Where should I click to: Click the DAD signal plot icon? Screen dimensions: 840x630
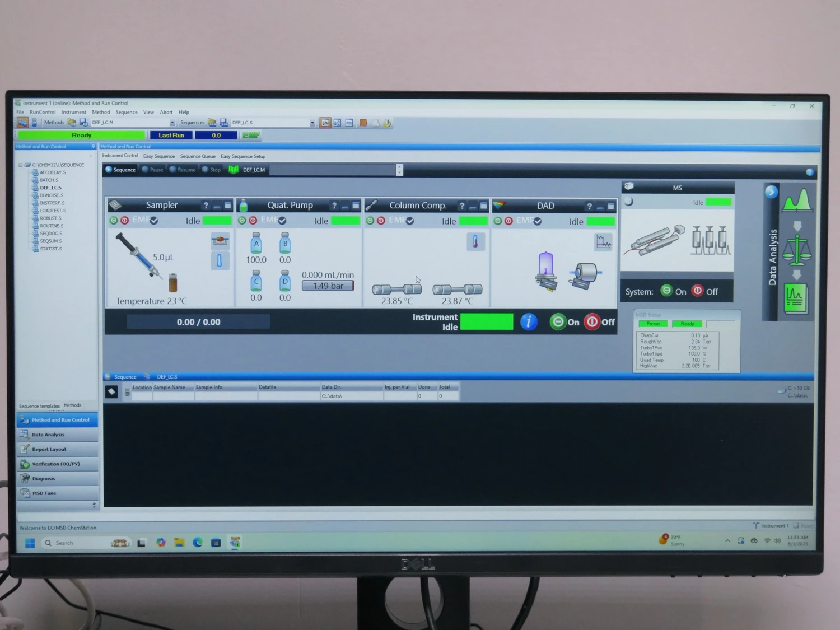(x=603, y=242)
